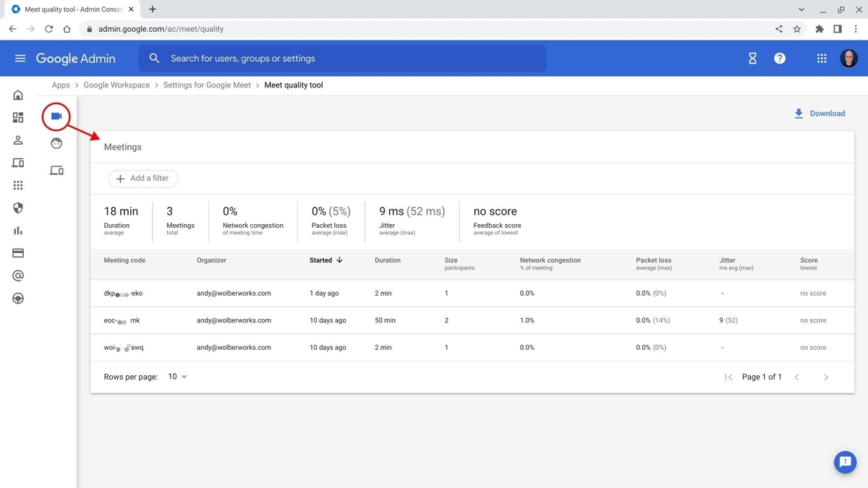The image size is (868, 488).
Task: Open Chrome's tab search chevron
Action: click(x=800, y=9)
